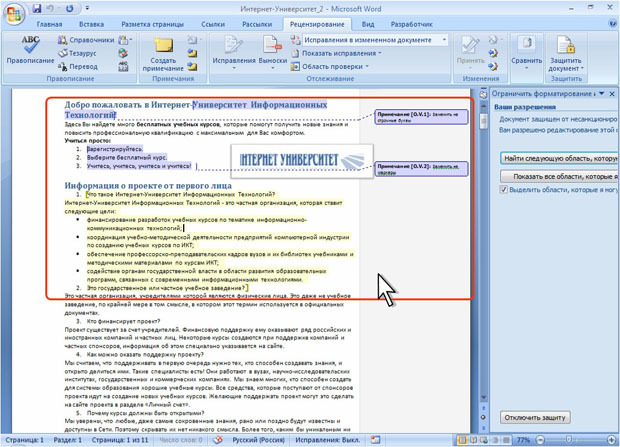Expand the Область проверки dropdown
The width and height of the screenshot is (620, 447).
(334, 66)
